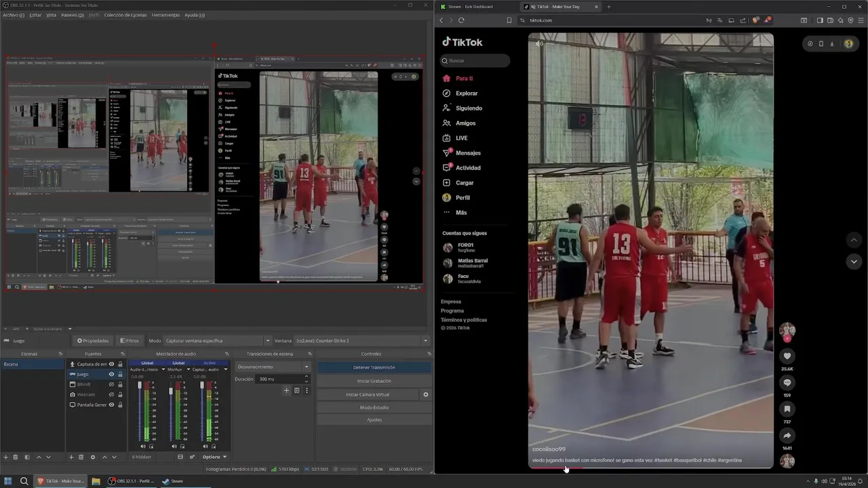The height and width of the screenshot is (488, 868).
Task: Like the TikTok video with heart icon
Action: (787, 356)
